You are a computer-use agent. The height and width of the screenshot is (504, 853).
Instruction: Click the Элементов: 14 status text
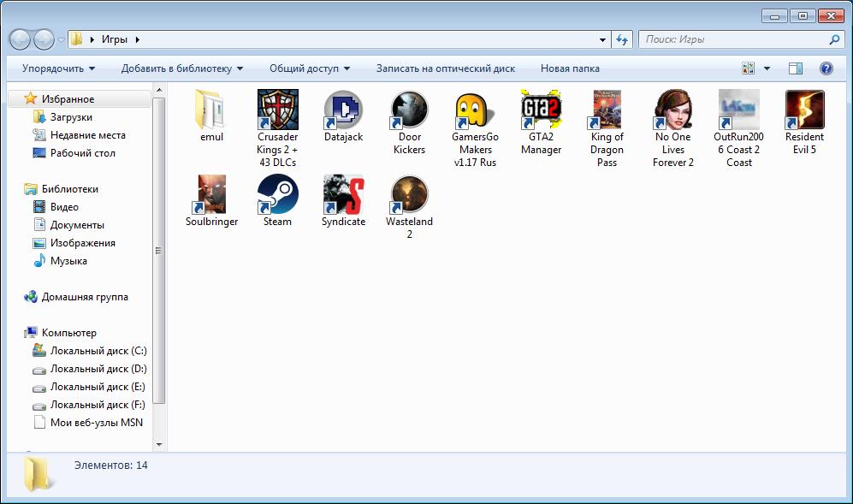[111, 465]
